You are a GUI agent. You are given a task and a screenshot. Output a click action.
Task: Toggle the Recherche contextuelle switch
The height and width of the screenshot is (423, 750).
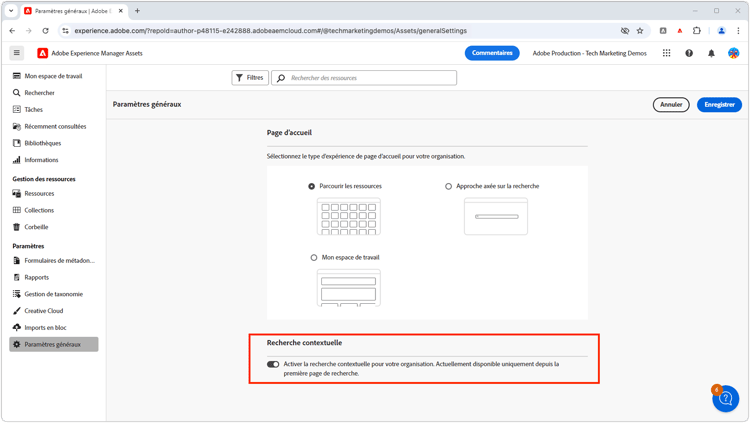tap(273, 364)
